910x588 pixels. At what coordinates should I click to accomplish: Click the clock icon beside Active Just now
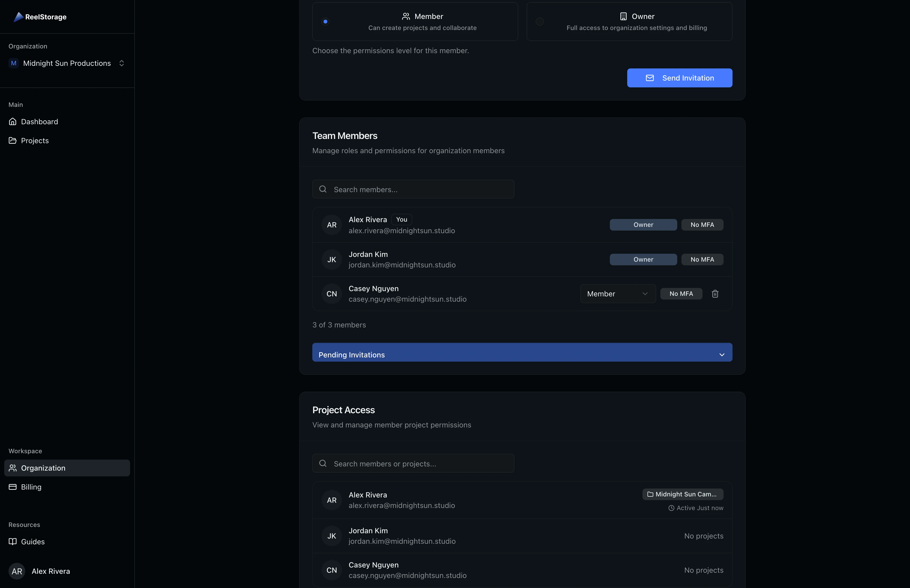(x=672, y=508)
